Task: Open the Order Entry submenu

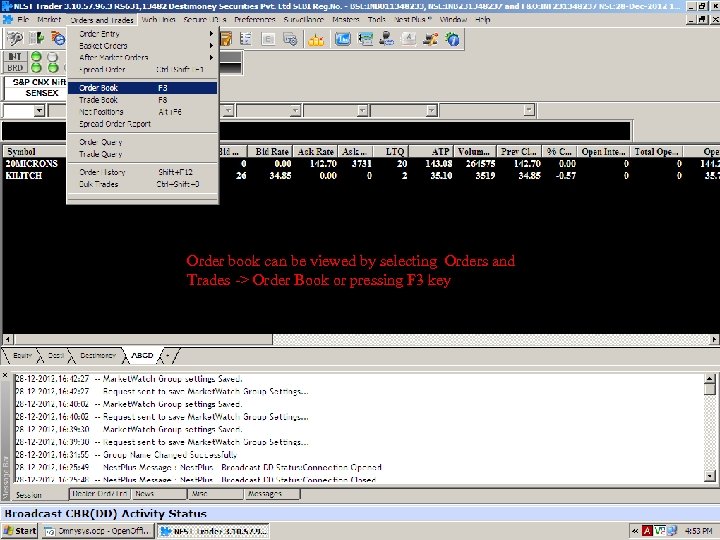Action: (143, 34)
